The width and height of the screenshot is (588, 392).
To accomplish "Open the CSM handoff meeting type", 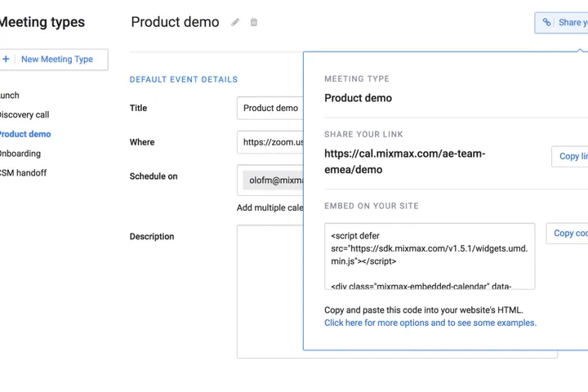I will [23, 173].
